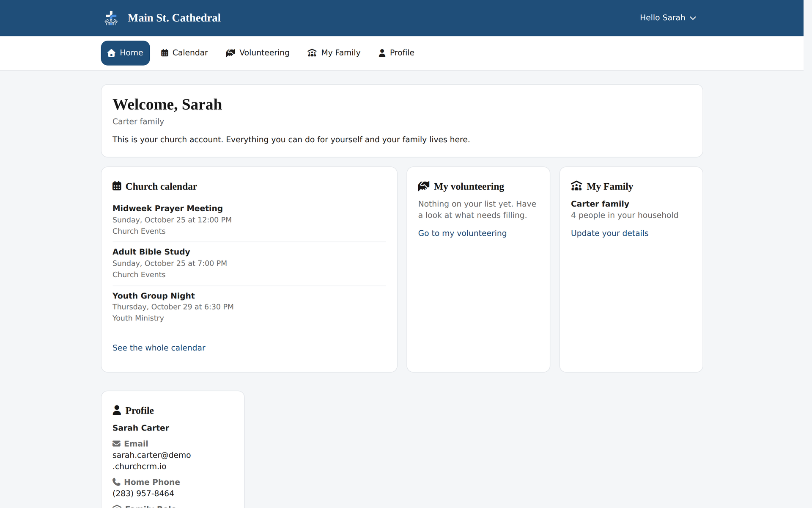Click the Sunday, October 25 at 7:00 PM date

point(170,263)
